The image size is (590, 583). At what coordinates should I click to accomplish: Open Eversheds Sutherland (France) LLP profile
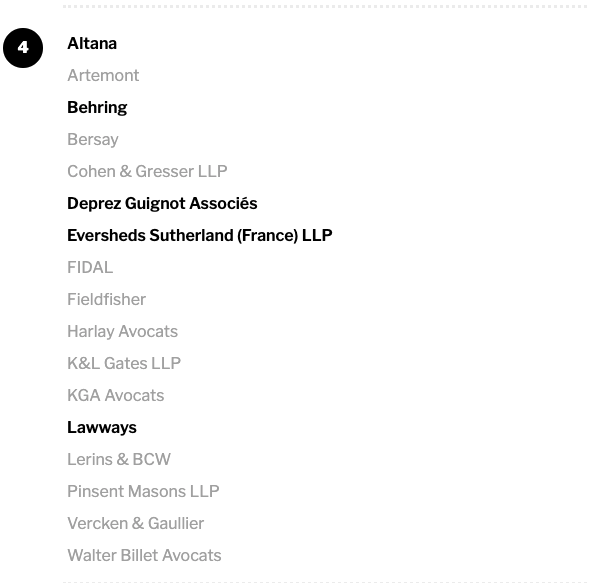[200, 236]
